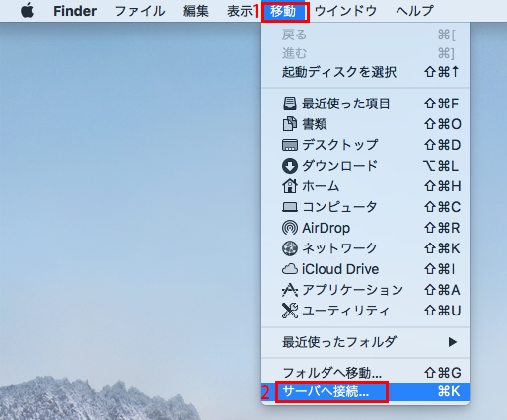Open the ファイル menu in menu bar
Image resolution: width=507 pixels, height=420 pixels.
coord(140,11)
